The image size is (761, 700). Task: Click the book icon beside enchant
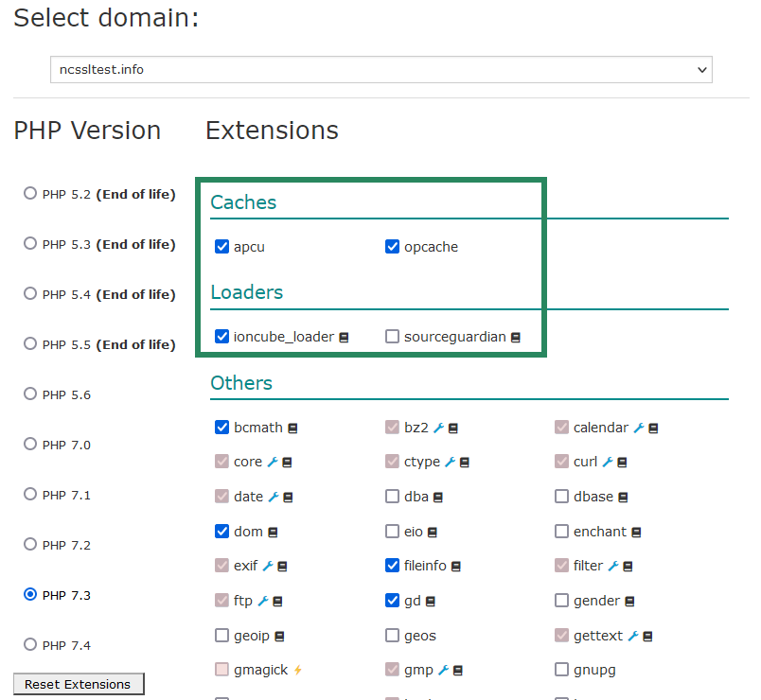[x=636, y=532]
